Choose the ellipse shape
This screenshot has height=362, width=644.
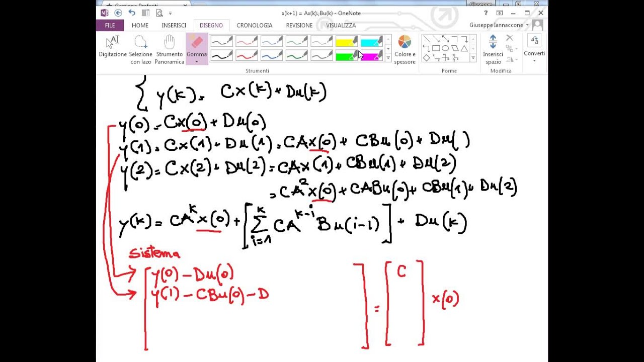click(x=446, y=48)
